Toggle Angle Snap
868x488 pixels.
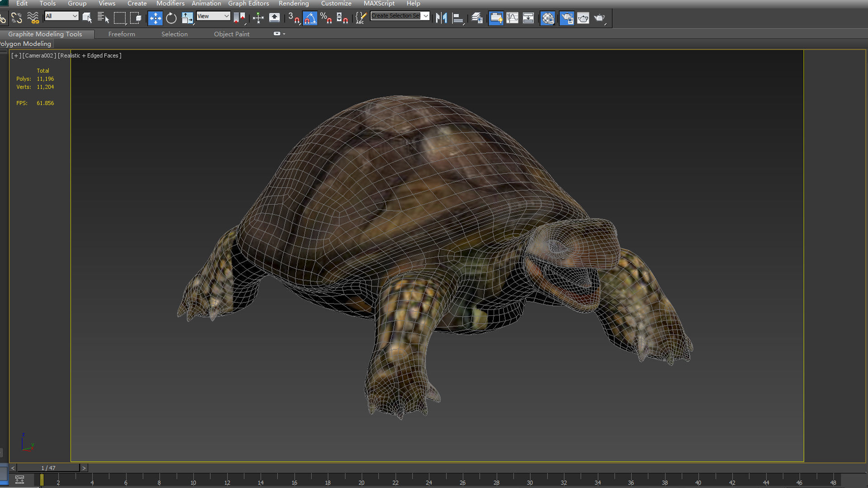[x=310, y=18]
